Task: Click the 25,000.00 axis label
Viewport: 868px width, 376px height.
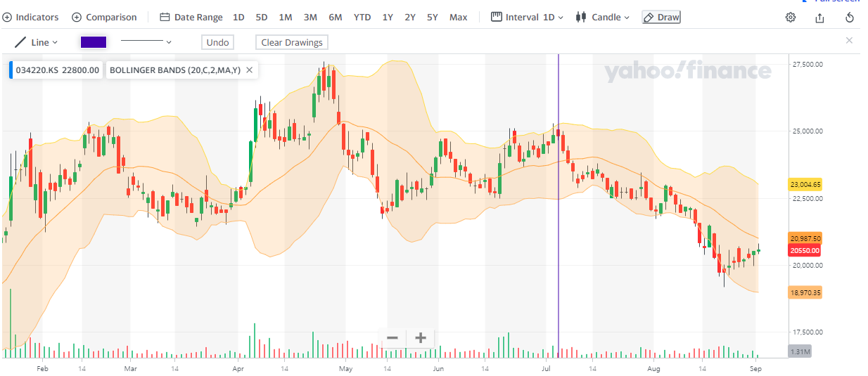Action: coord(808,131)
